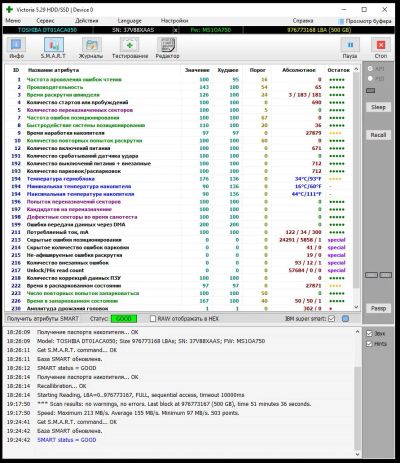The width and height of the screenshot is (400, 463).
Task: Click the 976773168 LBA (500 GB) field
Action: (319, 30)
